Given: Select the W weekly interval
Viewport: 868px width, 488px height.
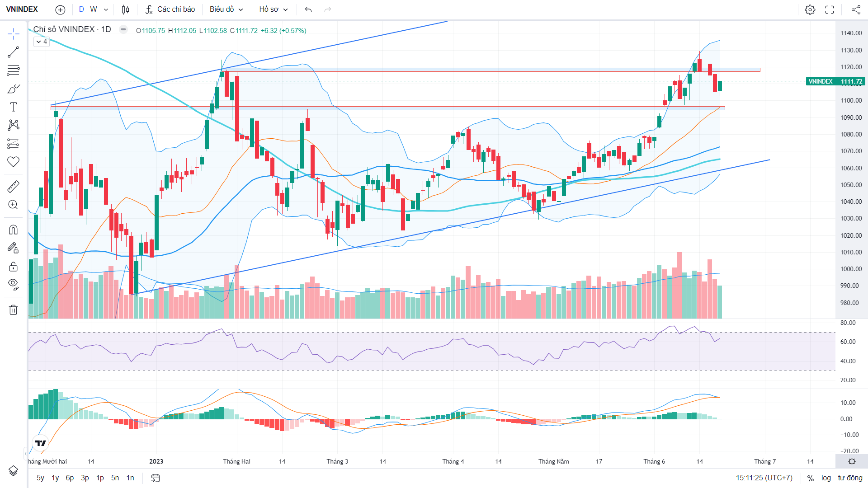Looking at the screenshot, I should [x=94, y=9].
